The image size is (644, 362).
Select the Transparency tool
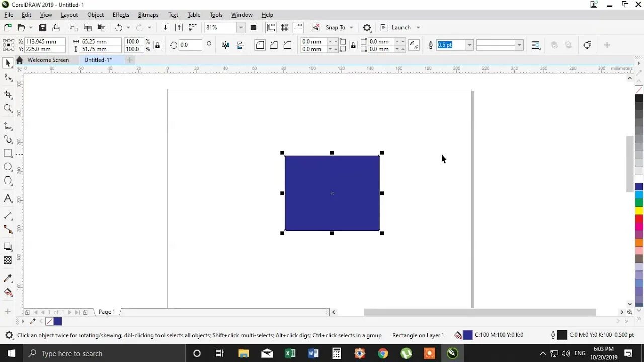point(8,260)
